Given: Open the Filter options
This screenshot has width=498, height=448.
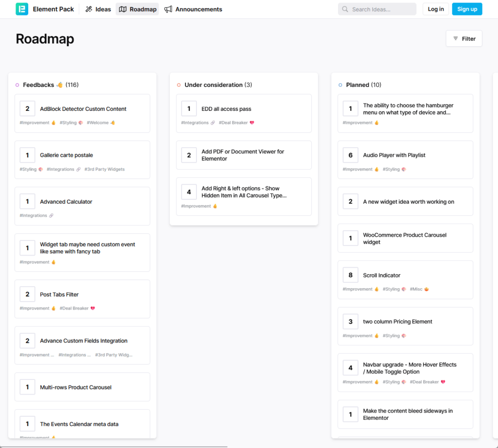Looking at the screenshot, I should (464, 39).
